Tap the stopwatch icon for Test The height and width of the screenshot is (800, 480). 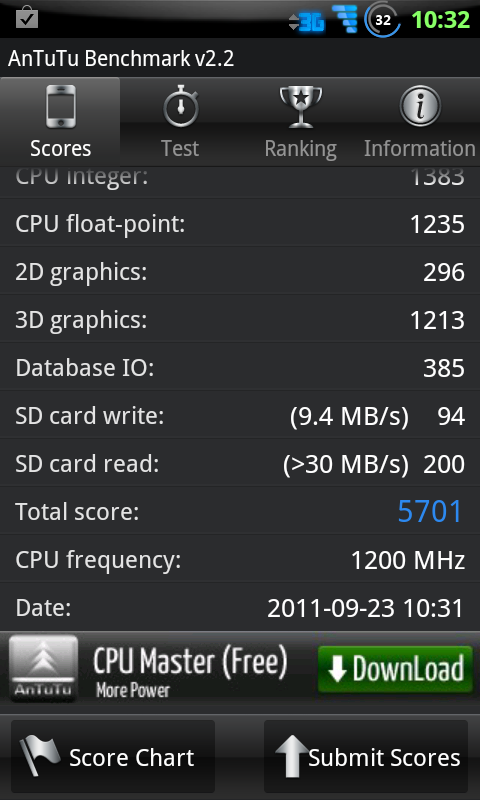[x=180, y=107]
